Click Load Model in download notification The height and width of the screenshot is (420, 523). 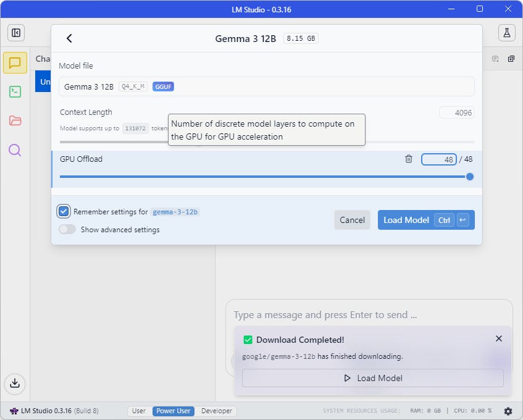(372, 378)
